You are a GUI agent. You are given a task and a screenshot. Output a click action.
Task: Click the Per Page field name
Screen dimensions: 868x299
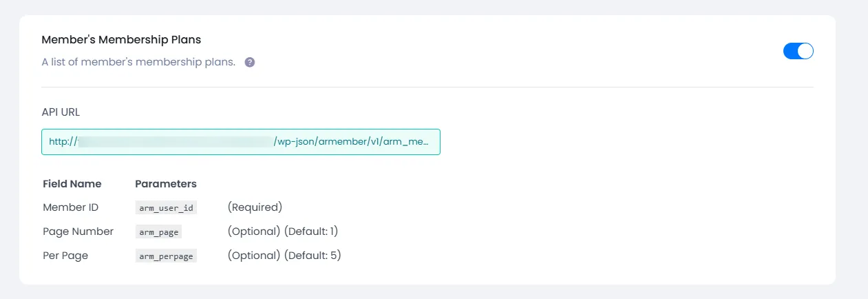tap(65, 256)
